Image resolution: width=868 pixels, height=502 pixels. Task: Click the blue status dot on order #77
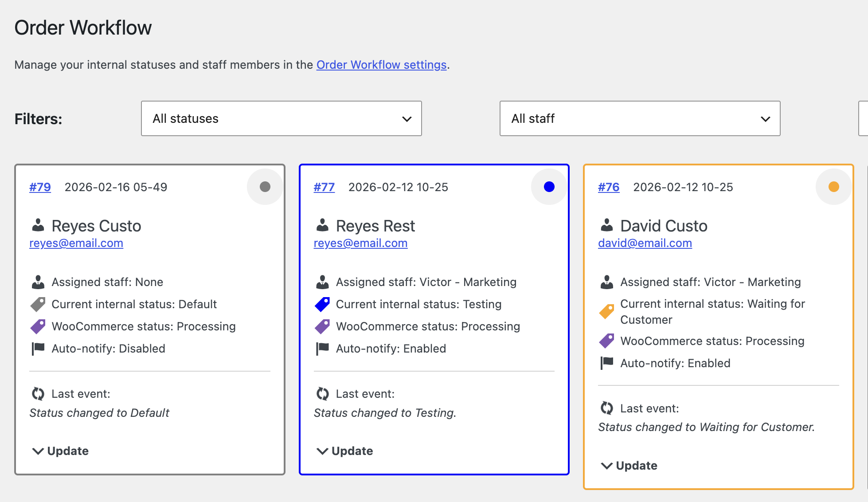click(549, 187)
